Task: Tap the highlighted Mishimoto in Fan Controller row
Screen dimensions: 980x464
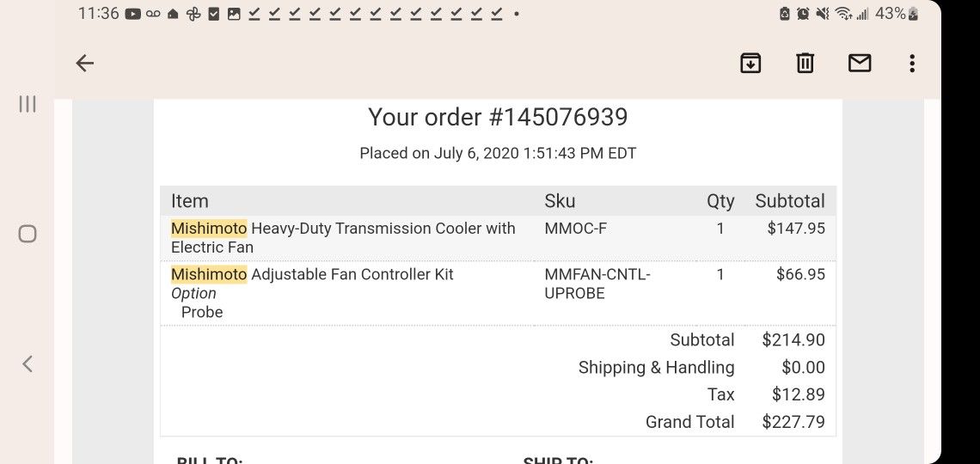Action: (x=209, y=274)
